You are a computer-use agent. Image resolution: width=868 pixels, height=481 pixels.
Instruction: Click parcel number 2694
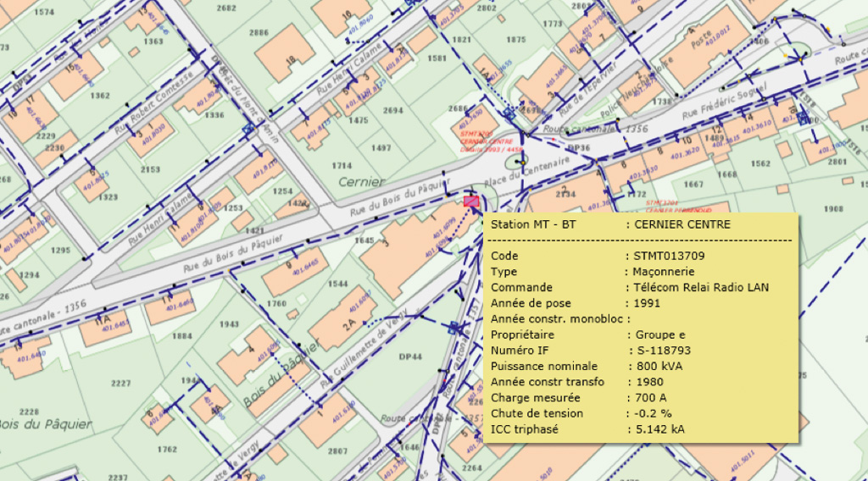393,111
